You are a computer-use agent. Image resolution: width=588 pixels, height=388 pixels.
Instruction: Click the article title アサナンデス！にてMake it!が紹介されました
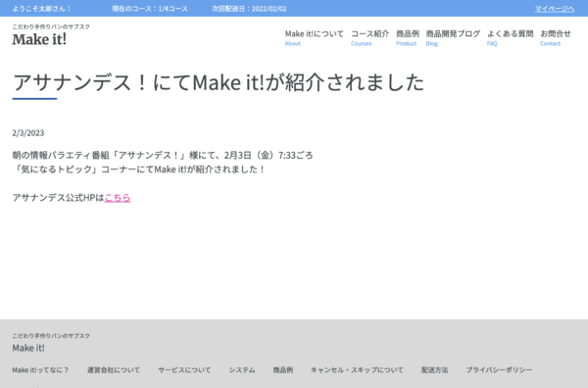click(219, 82)
